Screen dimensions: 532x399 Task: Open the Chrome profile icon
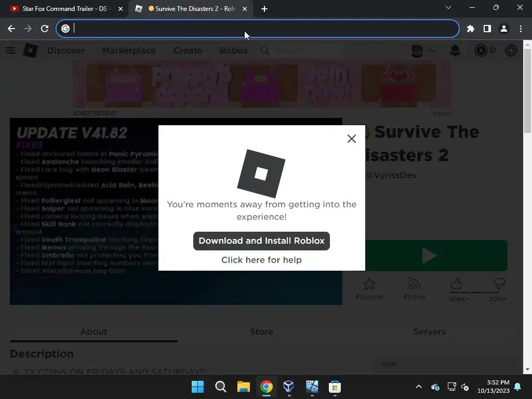click(x=504, y=29)
